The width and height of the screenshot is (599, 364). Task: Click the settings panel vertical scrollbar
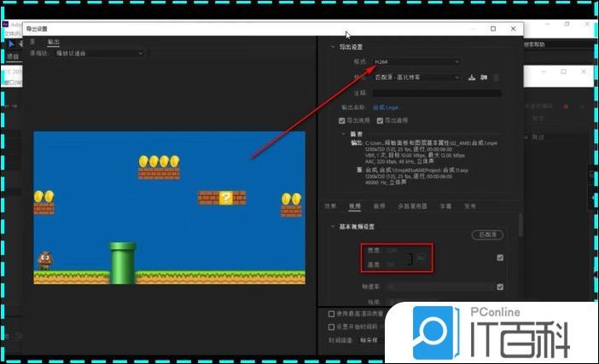pos(520,225)
